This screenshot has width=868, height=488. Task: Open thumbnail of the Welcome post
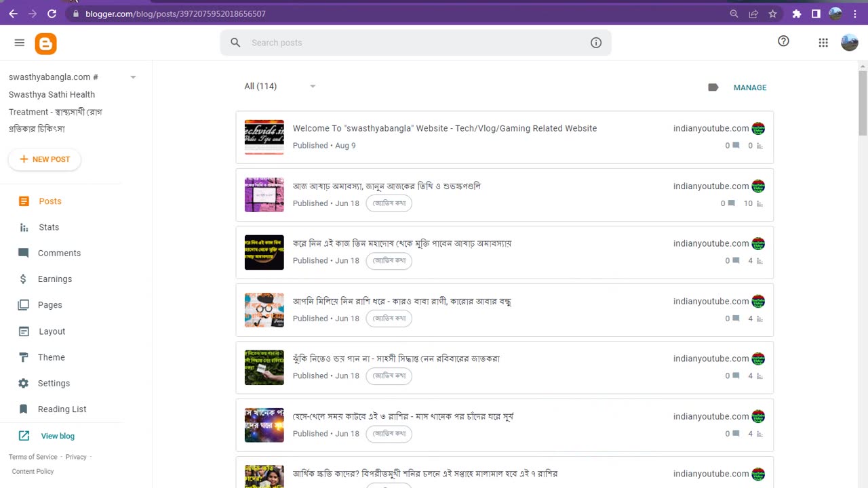point(264,137)
